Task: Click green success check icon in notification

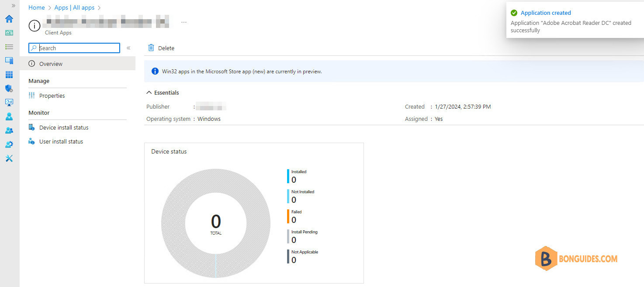Action: point(514,13)
